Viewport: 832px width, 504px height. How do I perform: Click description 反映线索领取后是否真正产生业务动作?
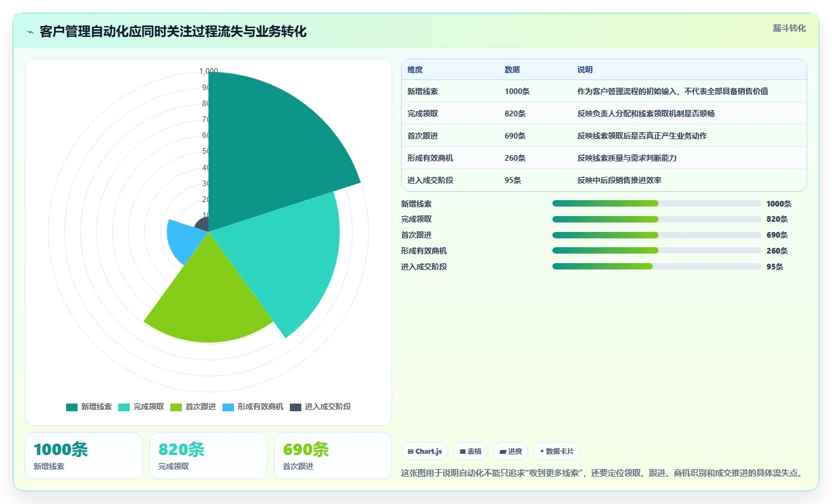643,136
